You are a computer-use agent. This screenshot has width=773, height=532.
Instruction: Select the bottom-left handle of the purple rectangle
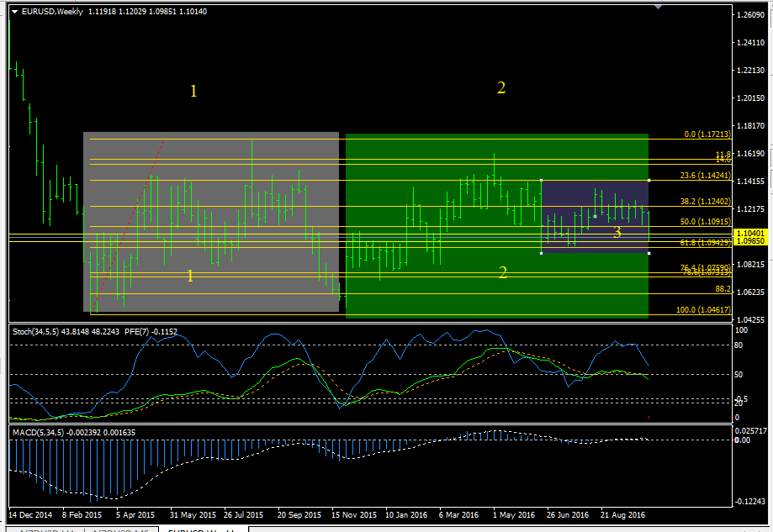pyautogui.click(x=542, y=253)
